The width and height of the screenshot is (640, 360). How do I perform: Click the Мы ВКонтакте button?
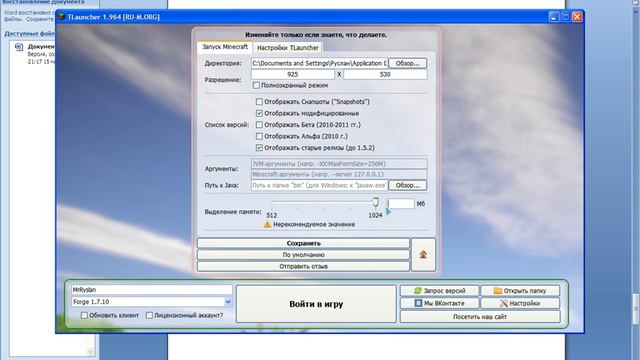point(439,303)
